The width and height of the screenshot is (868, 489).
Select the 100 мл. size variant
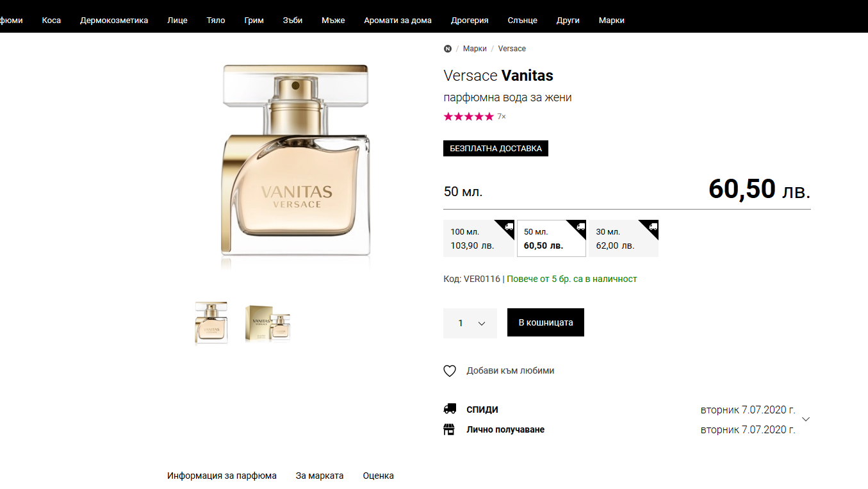click(479, 238)
